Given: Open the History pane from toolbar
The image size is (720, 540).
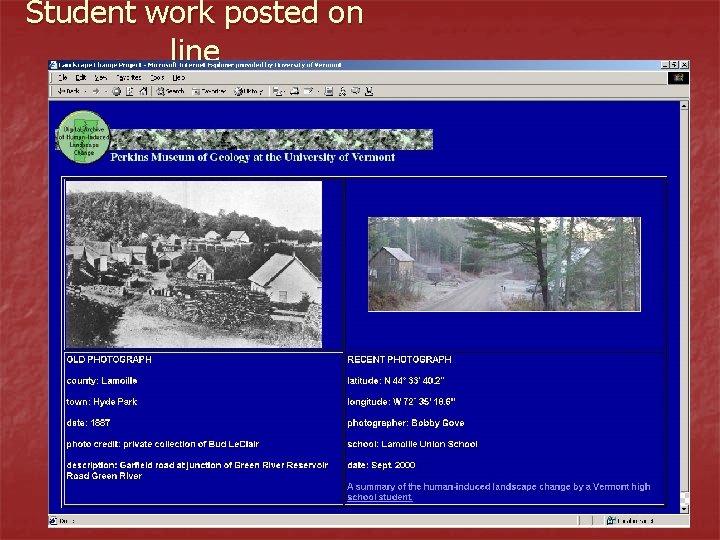Looking at the screenshot, I should [x=248, y=91].
